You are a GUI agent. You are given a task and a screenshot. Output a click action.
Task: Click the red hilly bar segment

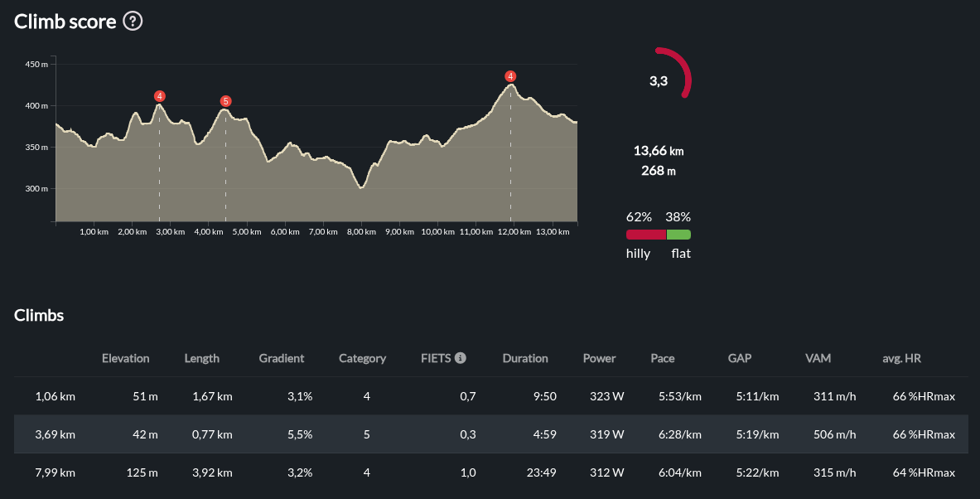tap(646, 235)
